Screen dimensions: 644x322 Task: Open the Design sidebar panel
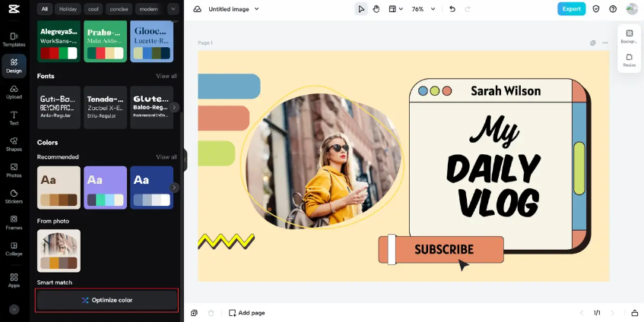(14, 66)
